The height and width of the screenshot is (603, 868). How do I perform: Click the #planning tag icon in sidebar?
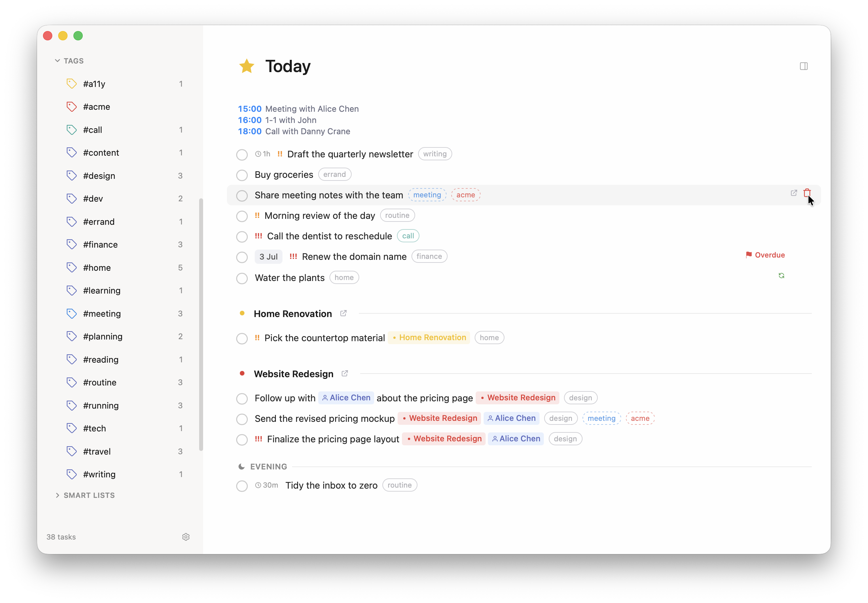tap(71, 336)
